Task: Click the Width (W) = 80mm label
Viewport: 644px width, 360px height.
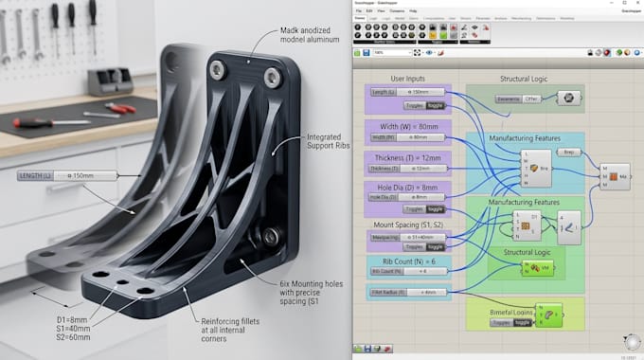Action: click(409, 127)
